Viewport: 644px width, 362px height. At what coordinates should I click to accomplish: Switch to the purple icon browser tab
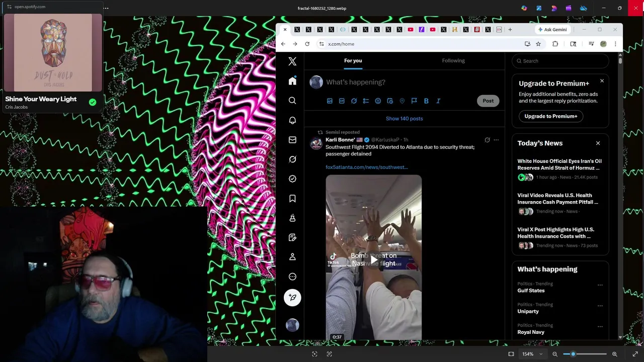(x=421, y=30)
